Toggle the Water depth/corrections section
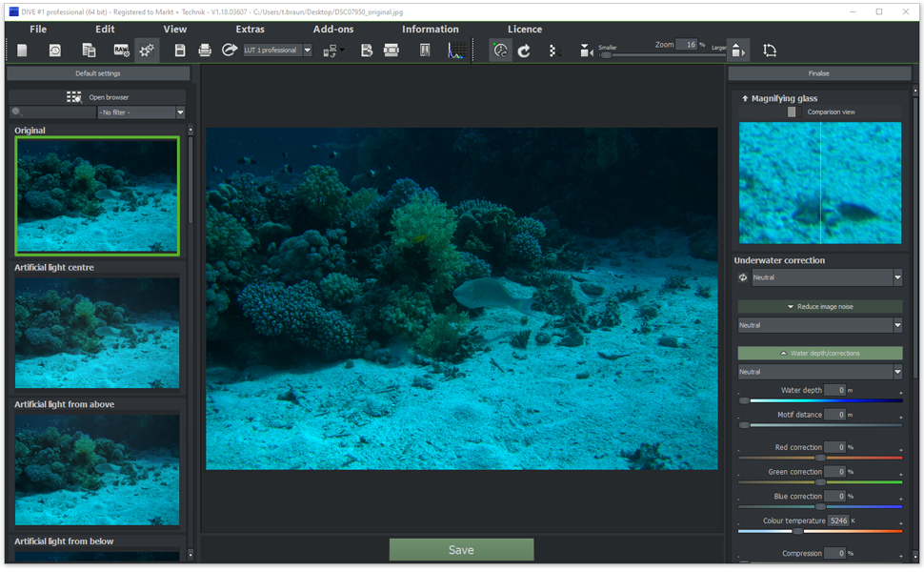The height and width of the screenshot is (572, 924). point(819,353)
